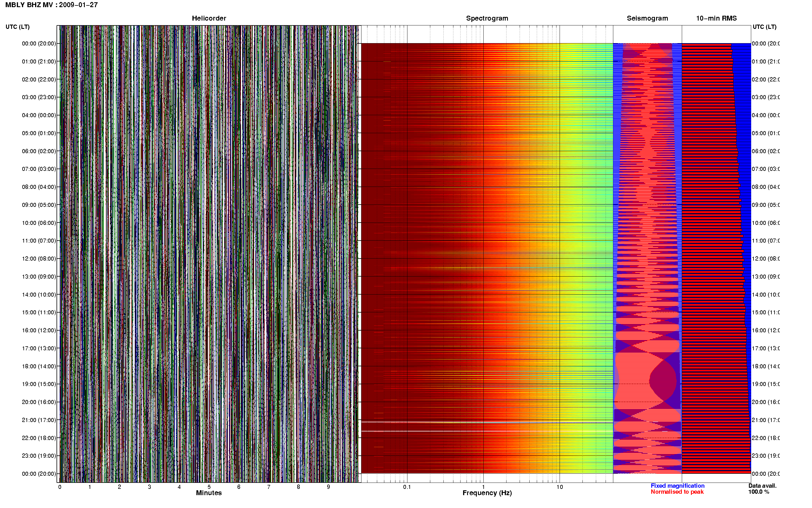Viewport: 812px width, 508px height.
Task: Select the '10:00 (06:00)' time label on the helicorder axis
Action: click(39, 223)
